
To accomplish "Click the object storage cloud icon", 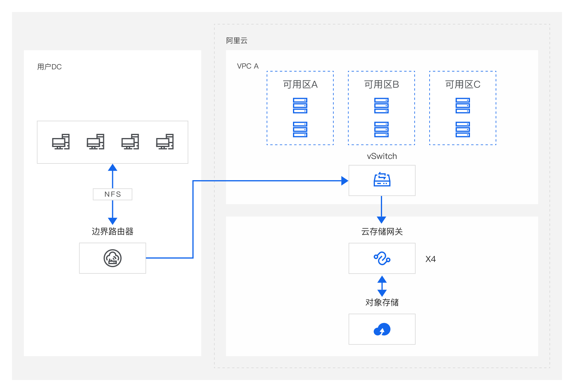I will (382, 329).
